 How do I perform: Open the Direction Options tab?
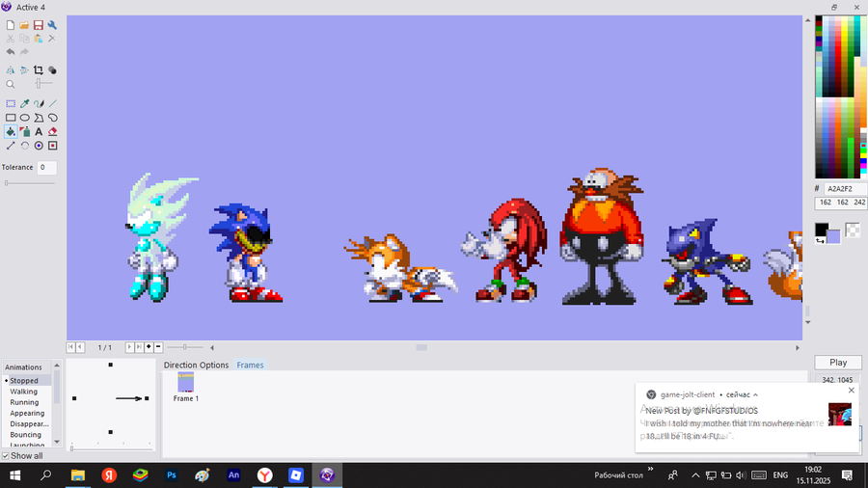tap(196, 366)
